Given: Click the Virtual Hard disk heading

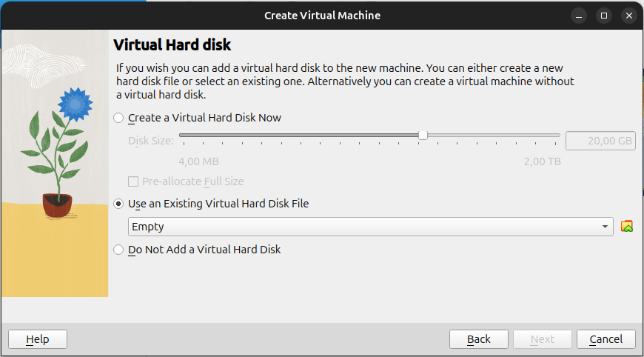Looking at the screenshot, I should (x=171, y=44).
